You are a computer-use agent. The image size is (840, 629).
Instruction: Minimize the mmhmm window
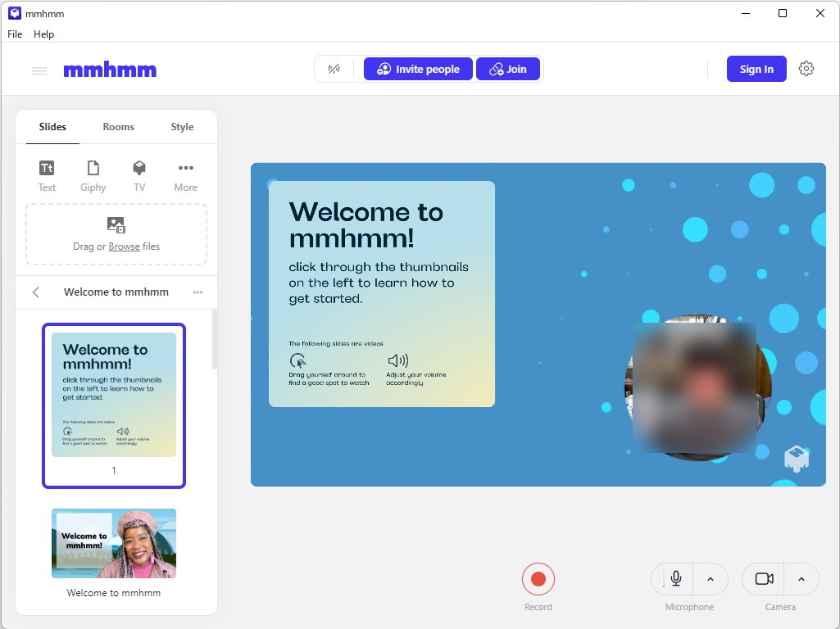pyautogui.click(x=745, y=13)
